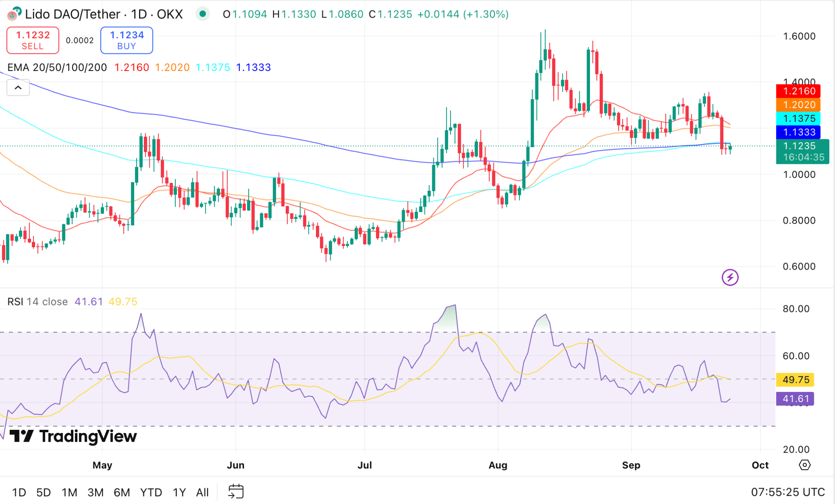Collapse the indicator legend with the chevron
The image size is (835, 504).
tap(18, 88)
